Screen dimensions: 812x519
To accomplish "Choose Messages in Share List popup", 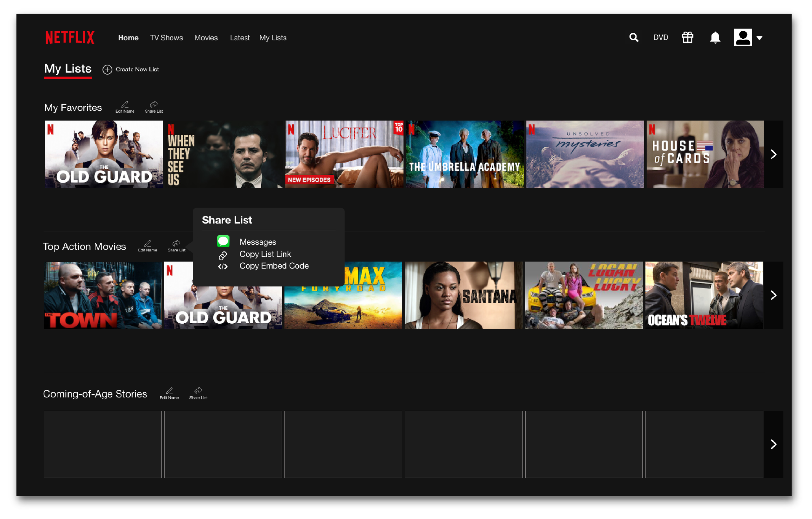I will (x=258, y=242).
